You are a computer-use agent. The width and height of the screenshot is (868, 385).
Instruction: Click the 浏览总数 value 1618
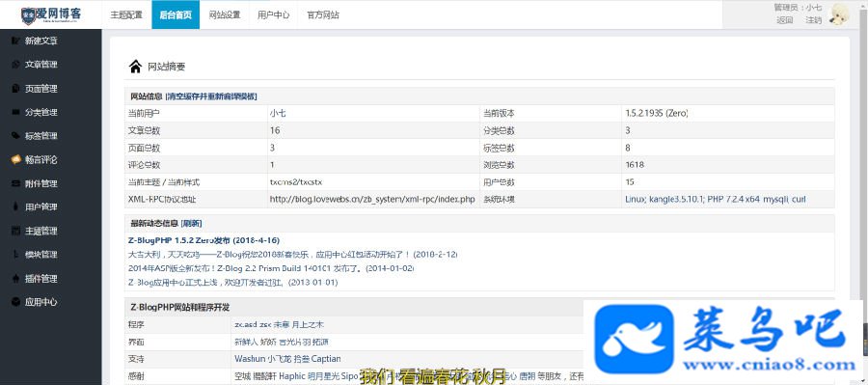634,165
